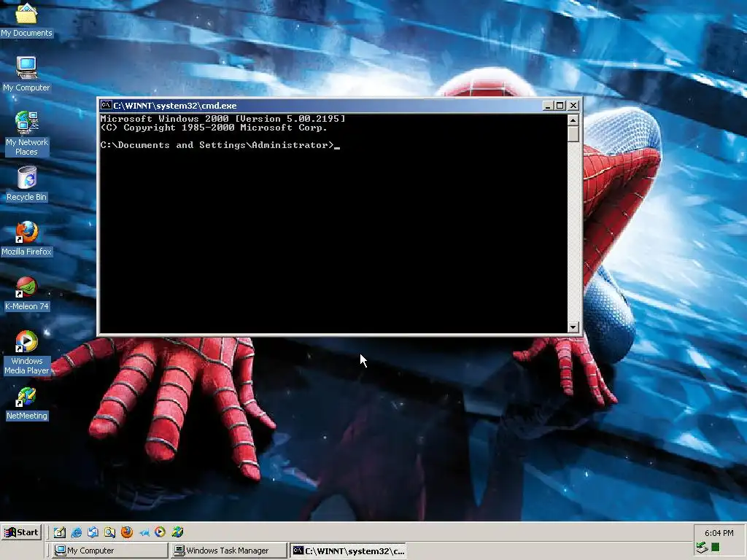Image resolution: width=747 pixels, height=560 pixels.
Task: Click the green Task Manager CPU tray icon
Action: click(715, 548)
